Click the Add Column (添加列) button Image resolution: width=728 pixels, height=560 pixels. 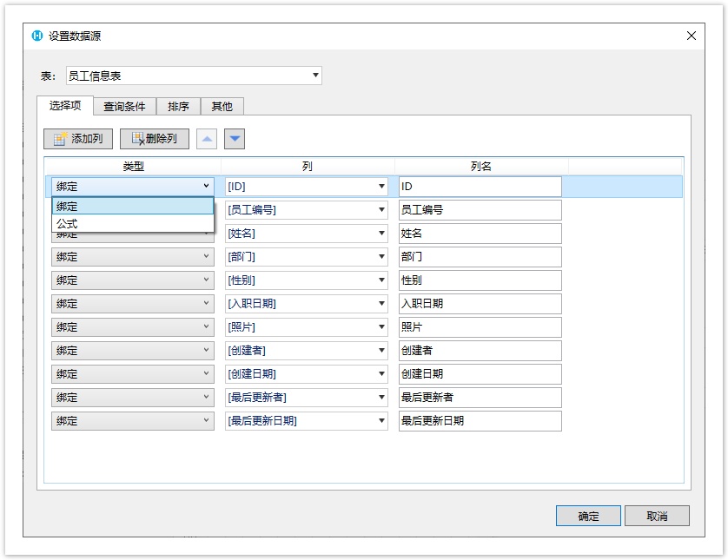[78, 139]
